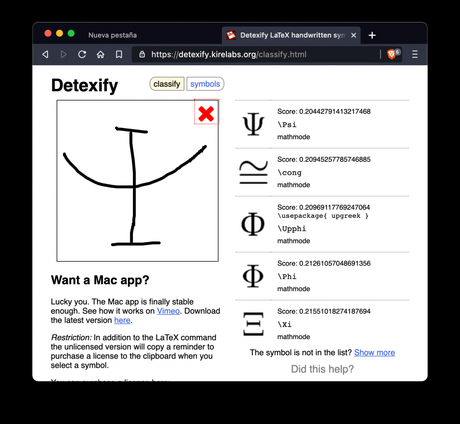Select the Xi symbol glyph

click(x=253, y=324)
